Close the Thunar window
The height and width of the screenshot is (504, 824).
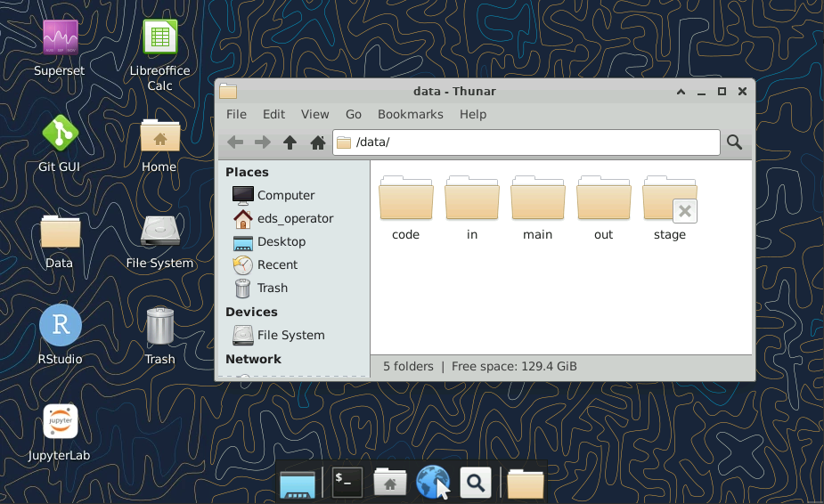pos(742,92)
